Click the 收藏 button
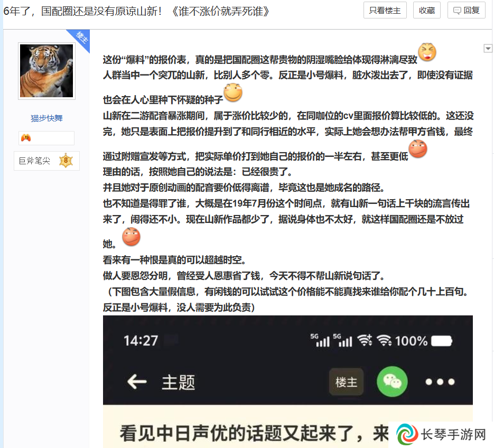Screen dimensions: 494x448 [x=426, y=11]
